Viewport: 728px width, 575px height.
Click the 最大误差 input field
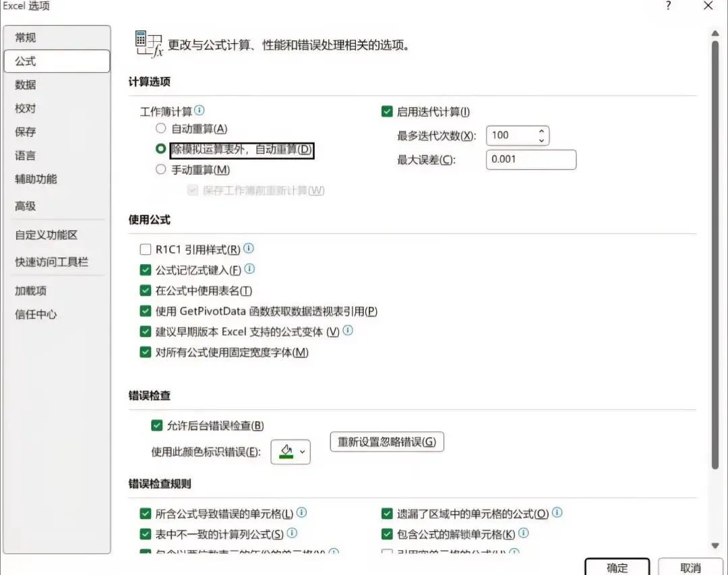click(x=531, y=159)
